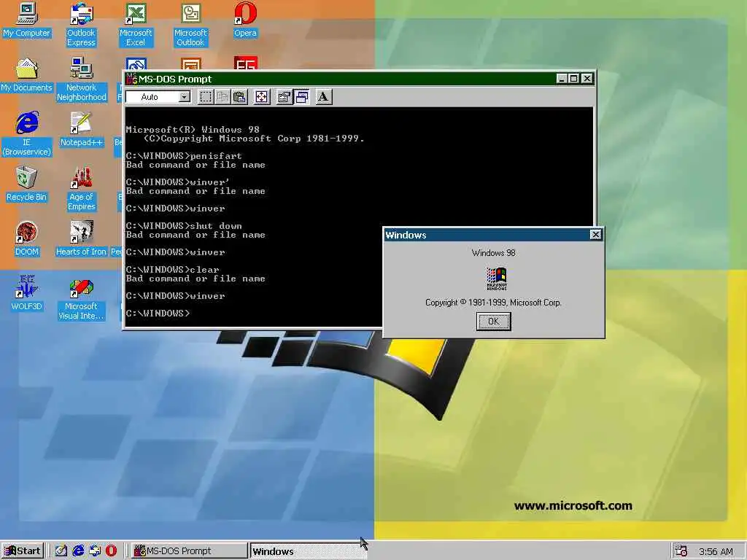Image resolution: width=747 pixels, height=560 pixels.
Task: Open Outlook Express desktop icon
Action: (x=81, y=25)
